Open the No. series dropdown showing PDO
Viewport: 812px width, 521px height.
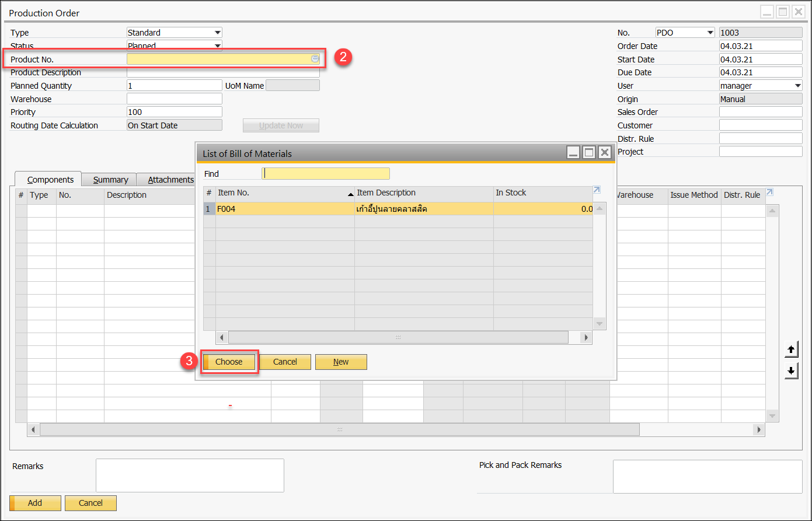[710, 33]
